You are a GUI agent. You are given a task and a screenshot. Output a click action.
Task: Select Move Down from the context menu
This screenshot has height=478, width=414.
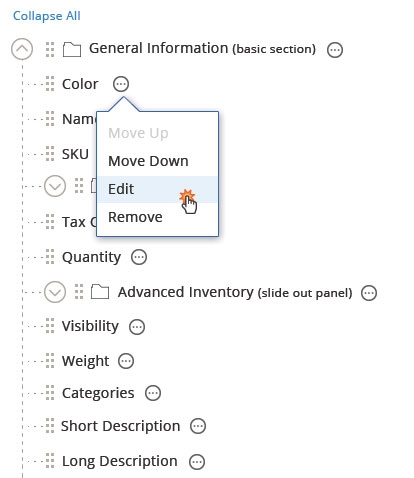pos(148,161)
